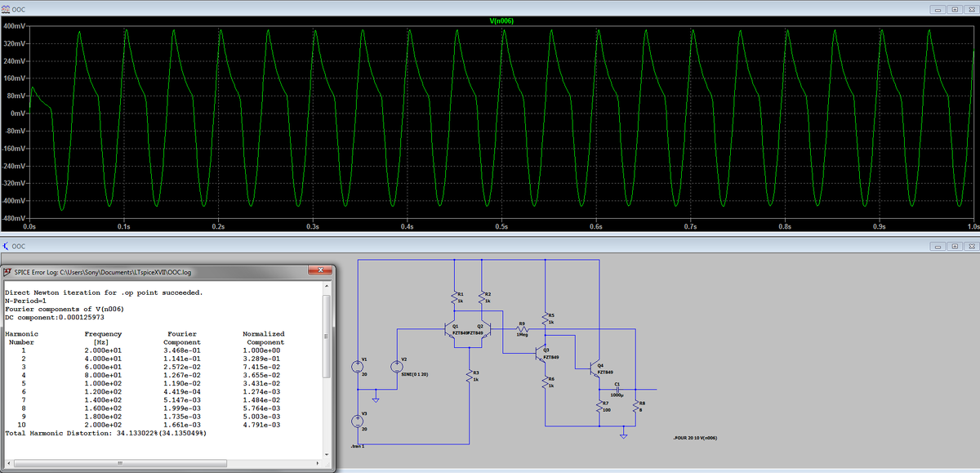The width and height of the screenshot is (980, 473).
Task: Select resistor R6 in the schematic
Action: 545,382
